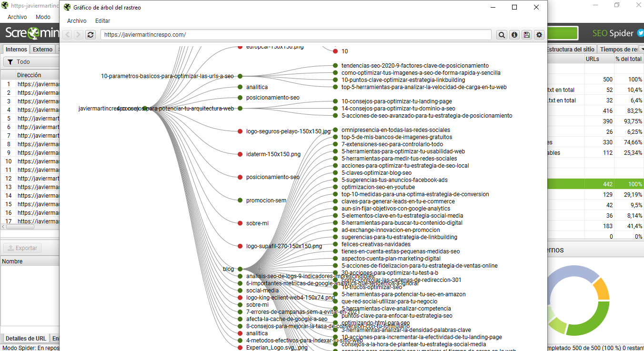The image size is (644, 351).
Task: Switch to the Internos tab
Action: click(16, 50)
